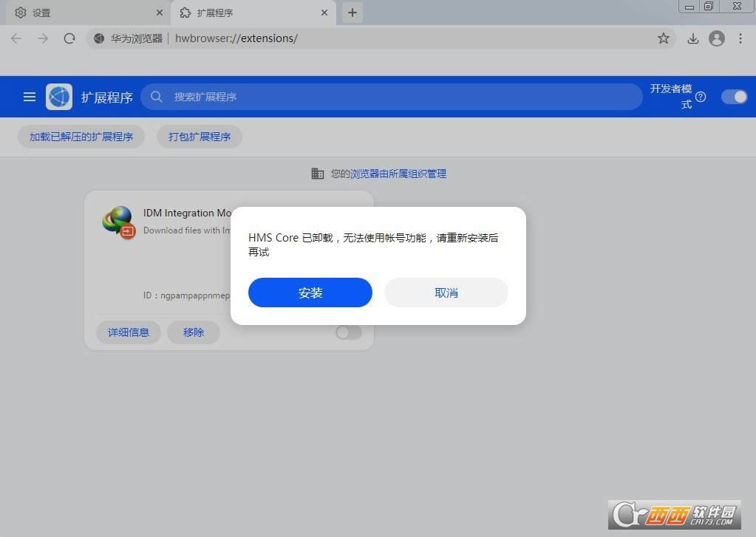The width and height of the screenshot is (756, 537).
Task: Click the HMS Core 已卸载 message text
Action: click(373, 245)
